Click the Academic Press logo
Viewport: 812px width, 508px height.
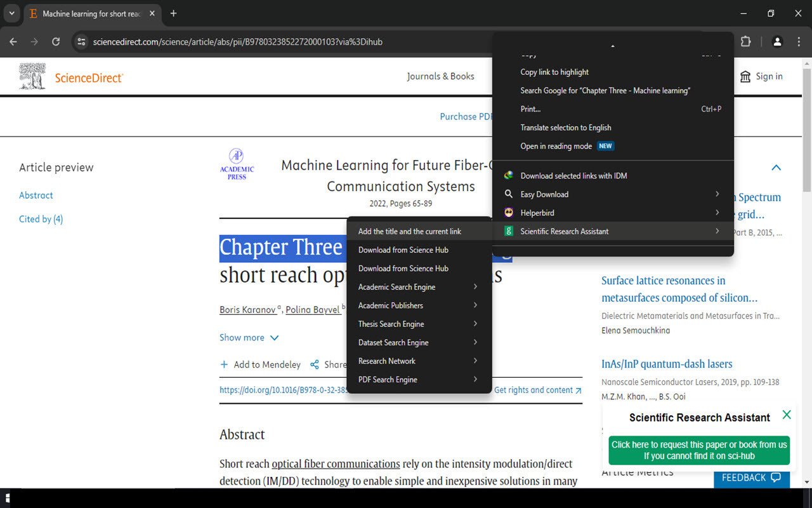pyautogui.click(x=237, y=164)
